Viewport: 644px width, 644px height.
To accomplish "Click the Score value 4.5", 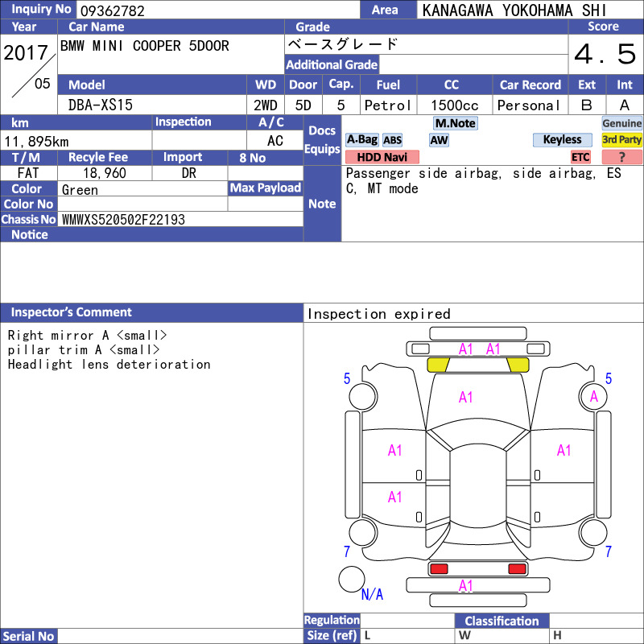I will pyautogui.click(x=605, y=54).
